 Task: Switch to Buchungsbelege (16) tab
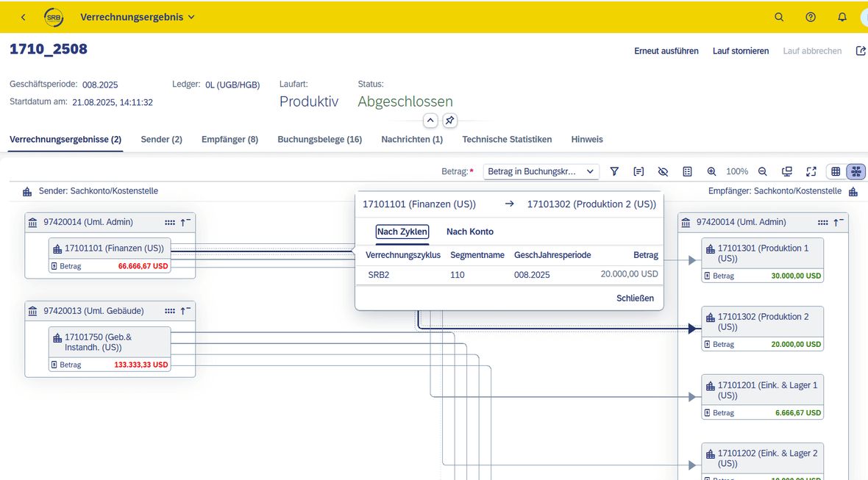(x=319, y=140)
